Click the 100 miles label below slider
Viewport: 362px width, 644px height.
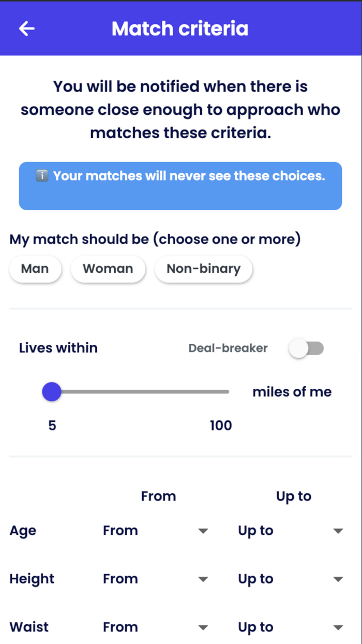(x=221, y=425)
